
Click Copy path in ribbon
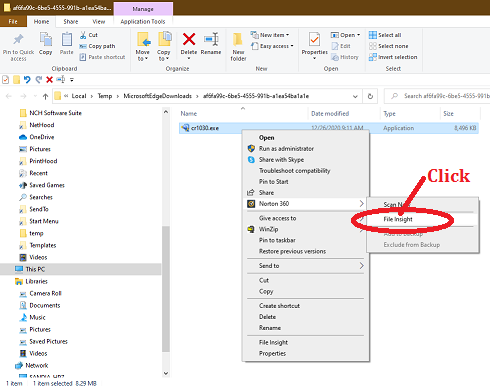(x=97, y=46)
